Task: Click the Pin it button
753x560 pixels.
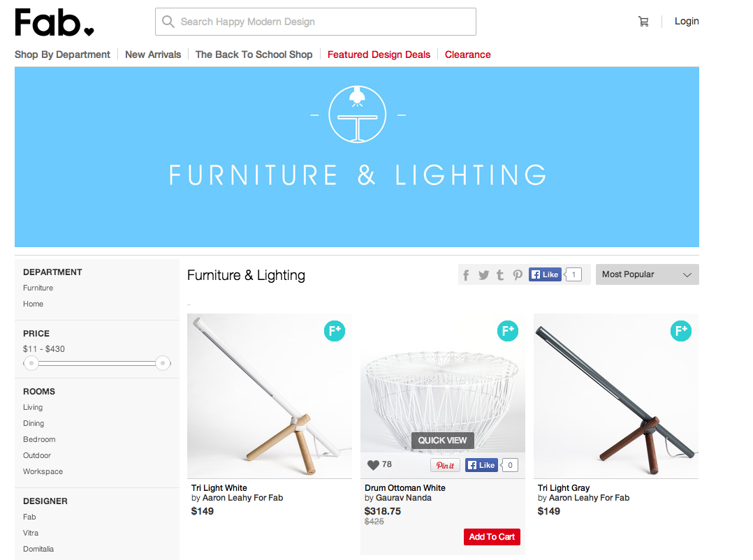Action: pos(445,465)
